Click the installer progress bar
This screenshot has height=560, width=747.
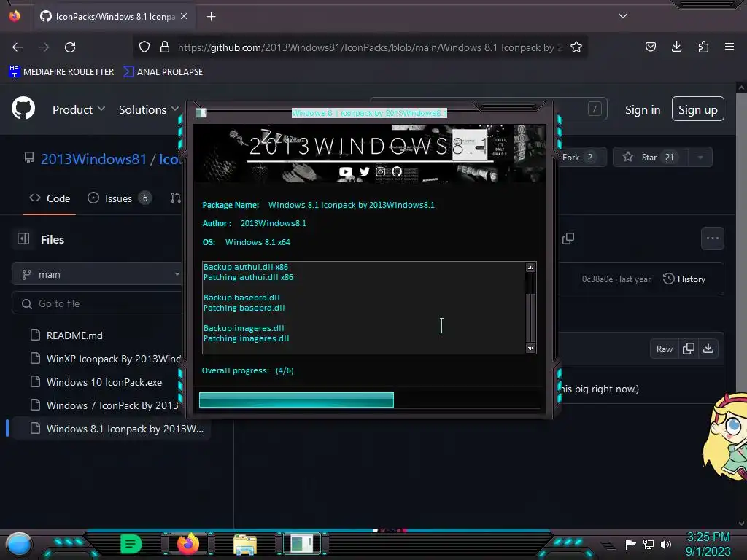click(x=370, y=400)
